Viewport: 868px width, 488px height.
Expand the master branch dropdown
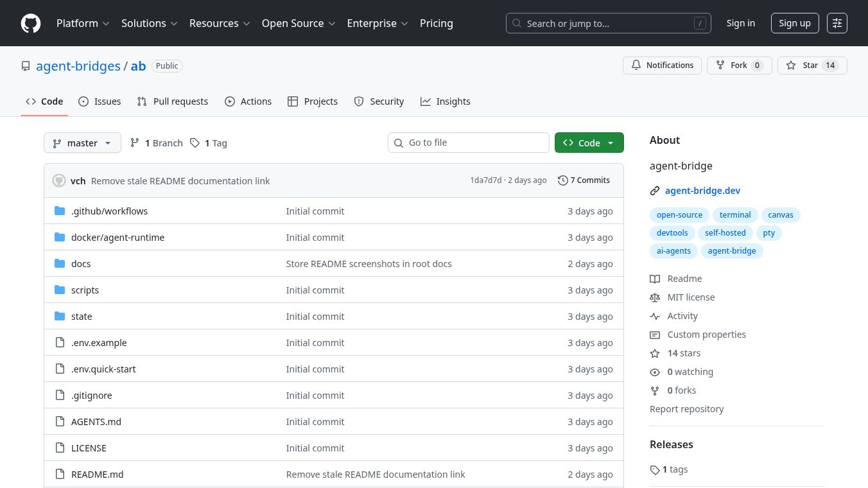(x=82, y=143)
